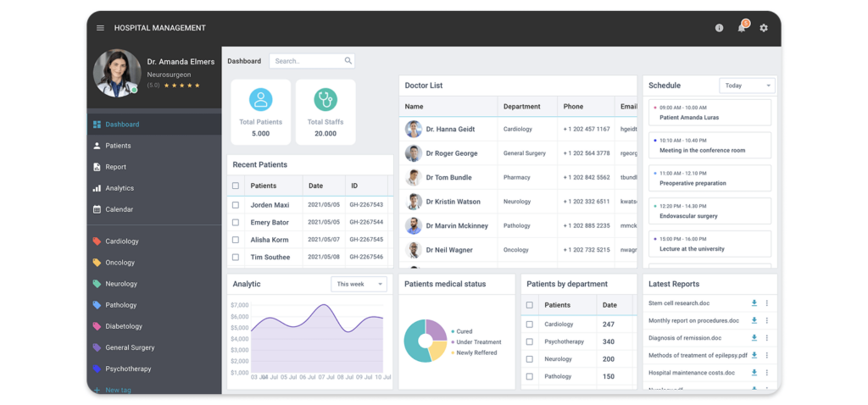Click the search magnifier icon
The height and width of the screenshot is (405, 868).
[348, 61]
